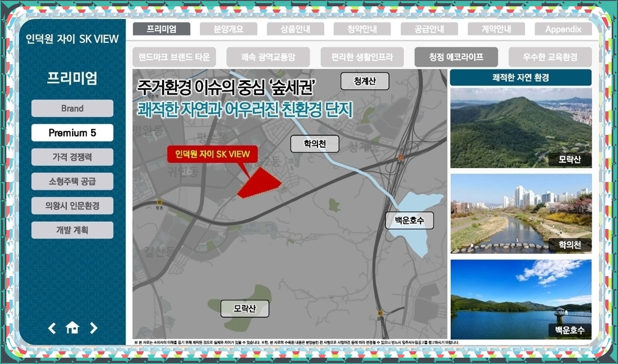
Task: Open 가격 경쟁력 in sidebar
Action: (x=72, y=157)
